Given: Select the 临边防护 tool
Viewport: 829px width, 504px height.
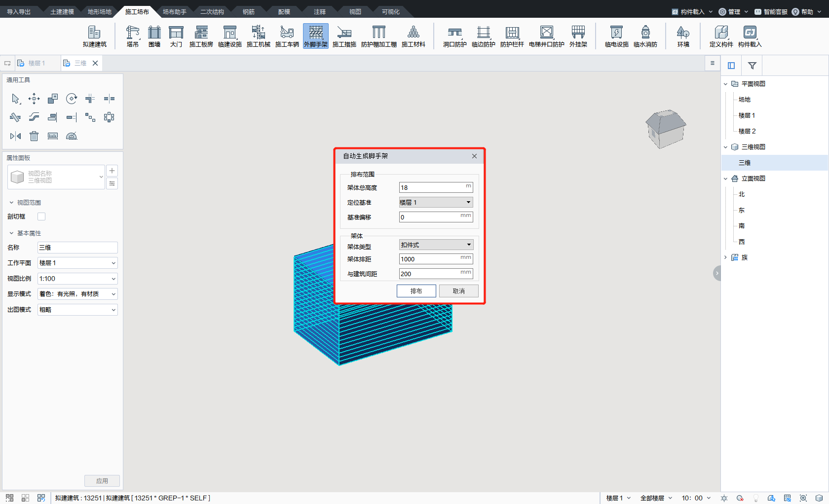Looking at the screenshot, I should (x=484, y=36).
